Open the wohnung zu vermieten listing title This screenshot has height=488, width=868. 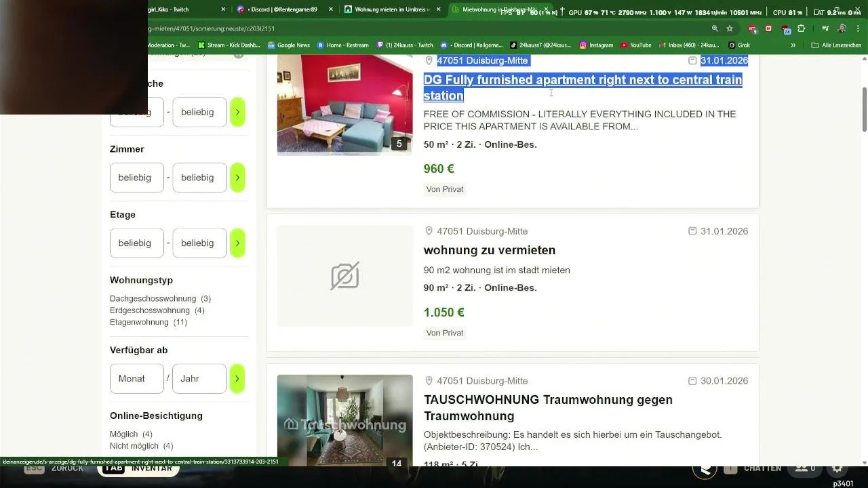tap(490, 250)
